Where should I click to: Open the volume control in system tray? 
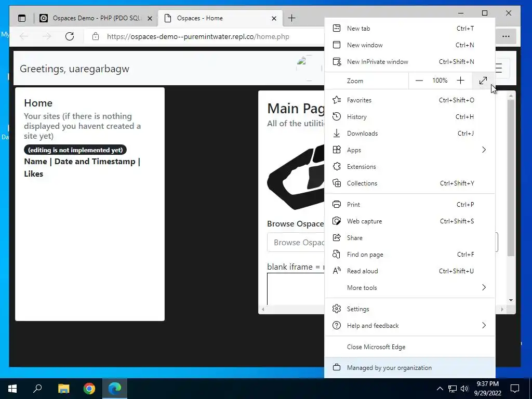(464, 389)
